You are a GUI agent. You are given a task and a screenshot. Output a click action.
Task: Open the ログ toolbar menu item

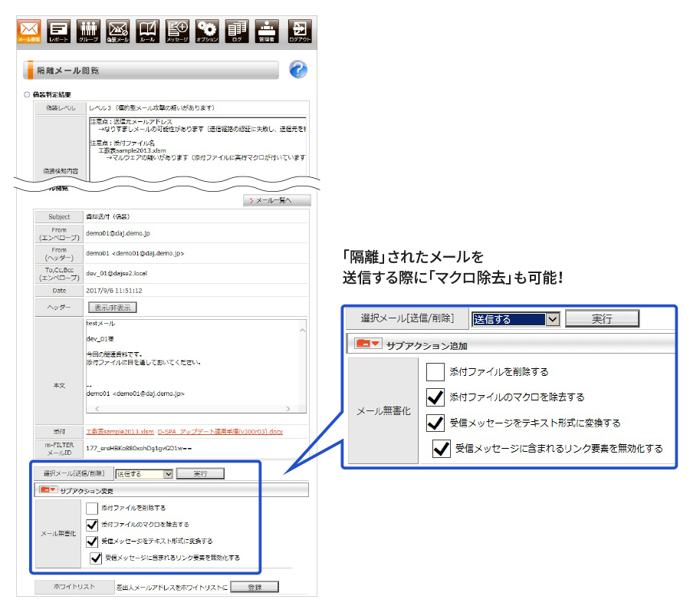pyautogui.click(x=237, y=30)
